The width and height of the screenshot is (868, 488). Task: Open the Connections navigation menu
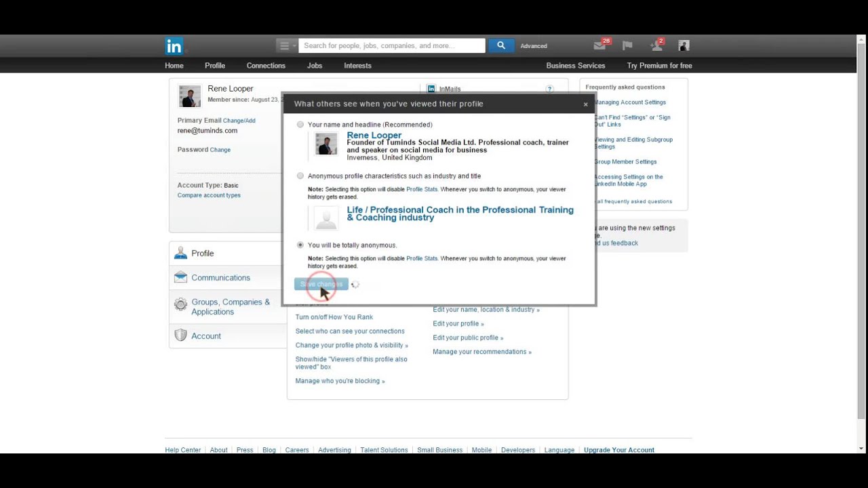(266, 66)
